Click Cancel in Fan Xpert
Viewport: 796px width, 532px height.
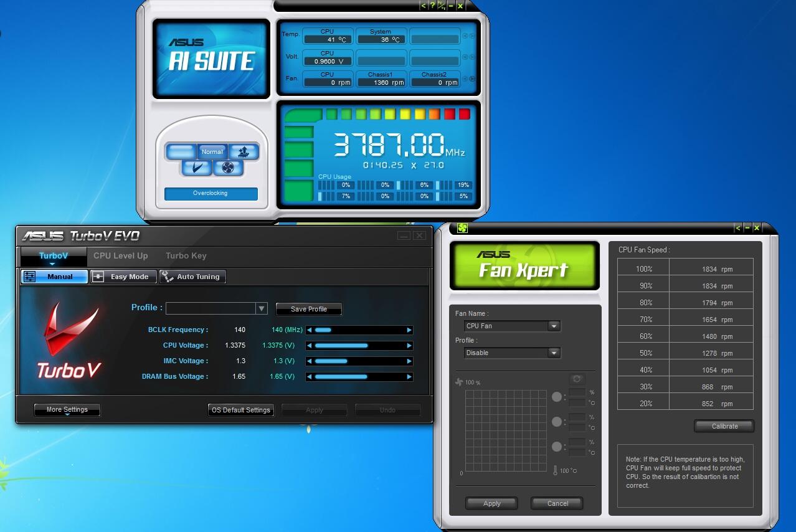click(557, 503)
